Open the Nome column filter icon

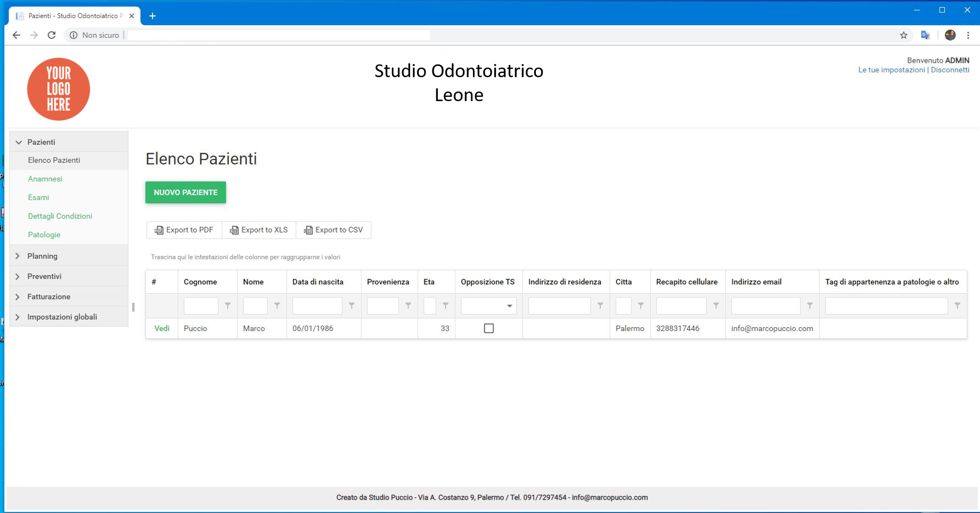point(277,305)
